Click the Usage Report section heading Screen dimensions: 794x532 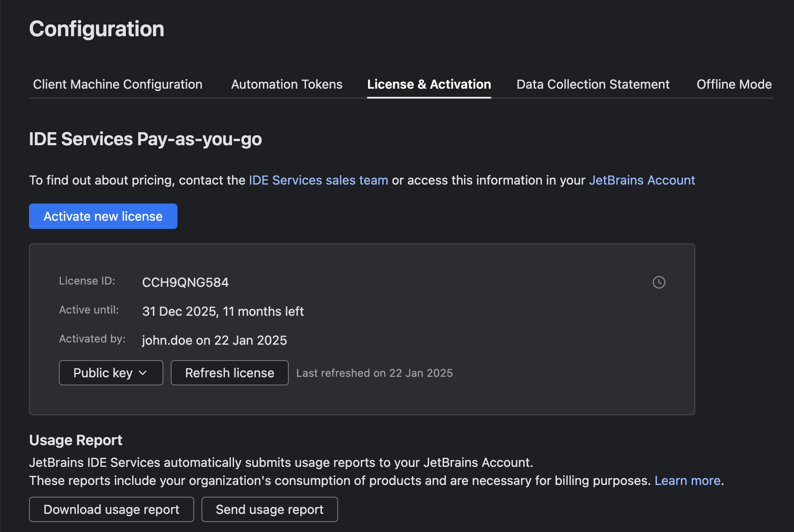[x=76, y=440]
